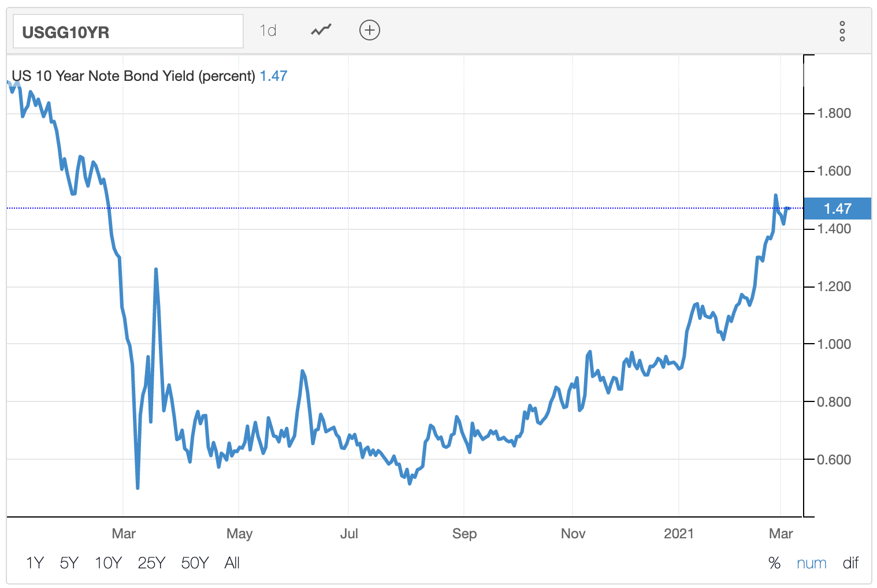
Task: Switch to the 5Y range tab
Action: (69, 563)
